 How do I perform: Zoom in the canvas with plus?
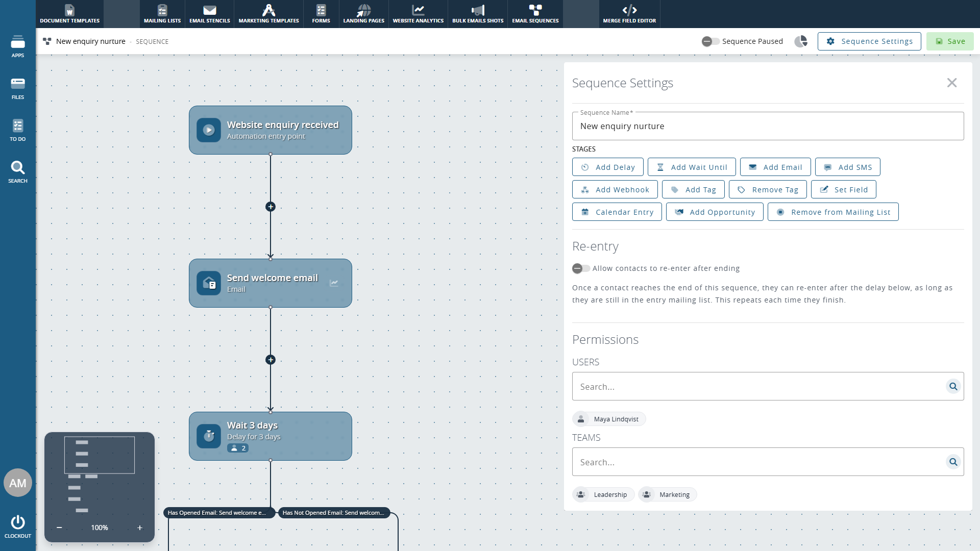(x=139, y=528)
